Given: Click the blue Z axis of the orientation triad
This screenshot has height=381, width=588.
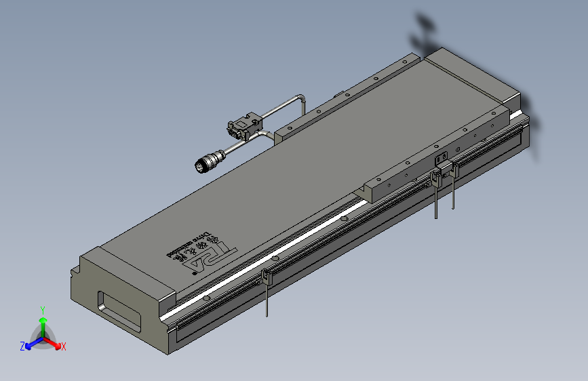Looking at the screenshot, I should click(x=34, y=343).
